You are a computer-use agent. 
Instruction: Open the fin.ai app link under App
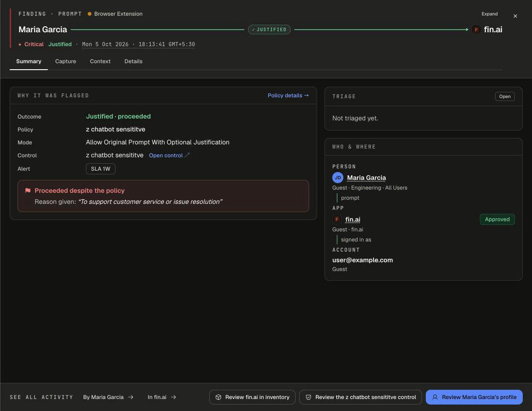click(353, 219)
